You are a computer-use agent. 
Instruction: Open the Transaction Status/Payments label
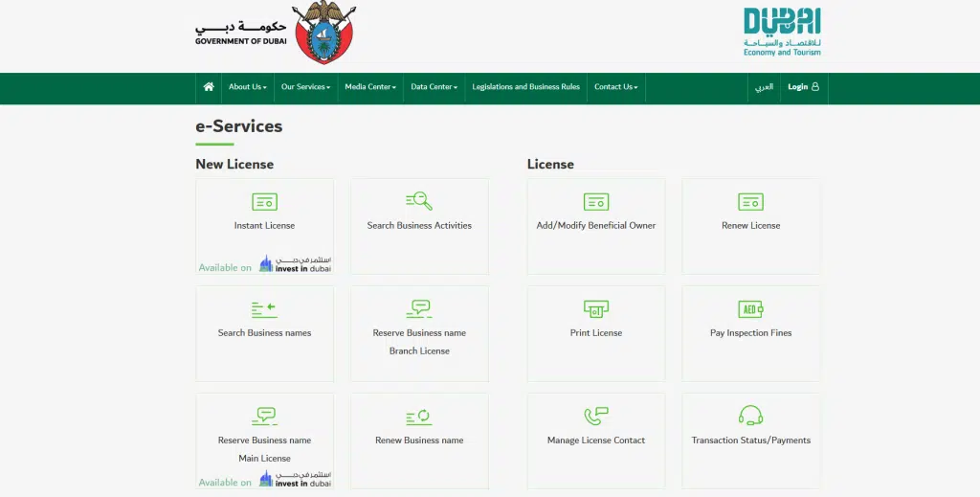pyautogui.click(x=750, y=441)
